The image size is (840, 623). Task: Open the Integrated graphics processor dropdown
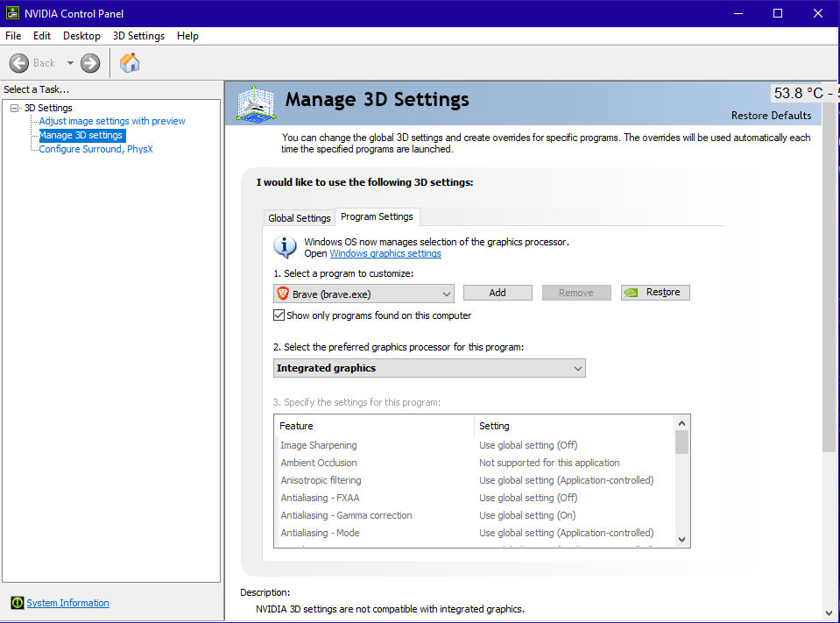click(x=429, y=368)
